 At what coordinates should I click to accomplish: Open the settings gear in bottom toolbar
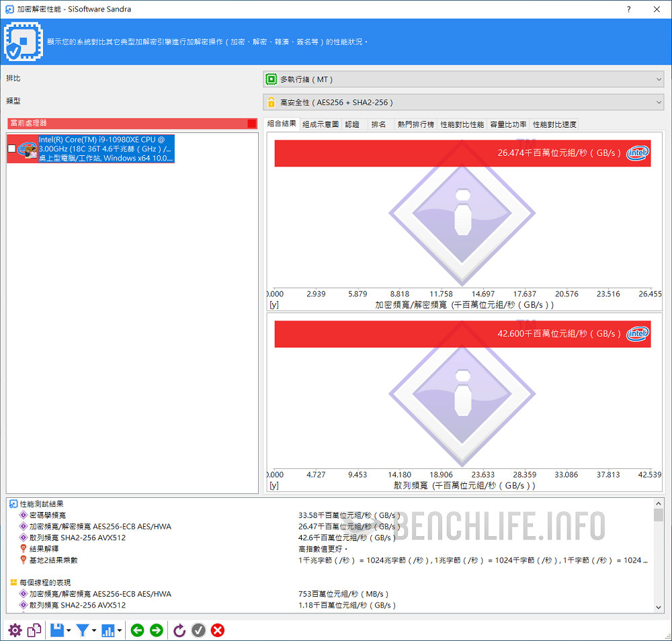(x=15, y=630)
